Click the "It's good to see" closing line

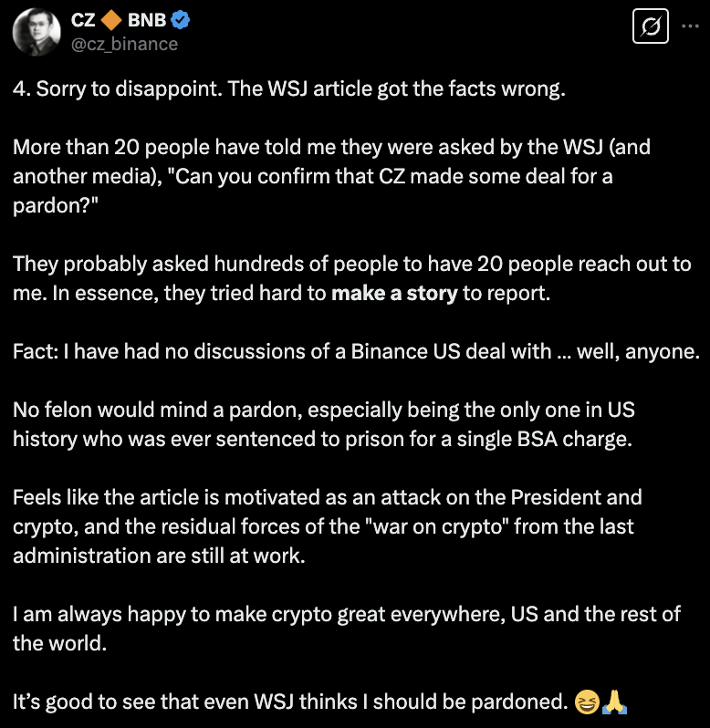coord(292,702)
